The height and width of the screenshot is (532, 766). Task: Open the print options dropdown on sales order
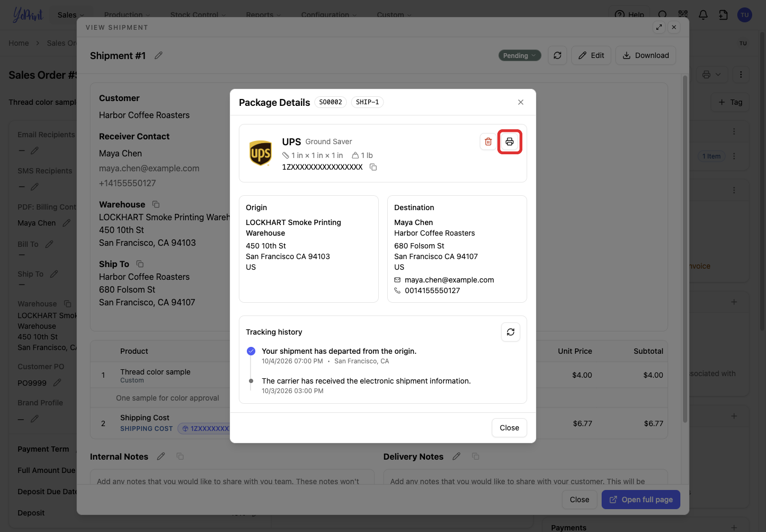(711, 74)
